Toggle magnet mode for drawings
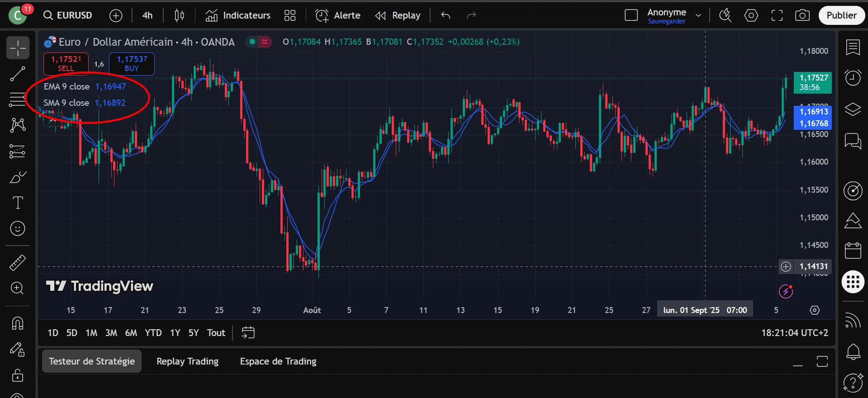The height and width of the screenshot is (398, 868). tap(18, 323)
